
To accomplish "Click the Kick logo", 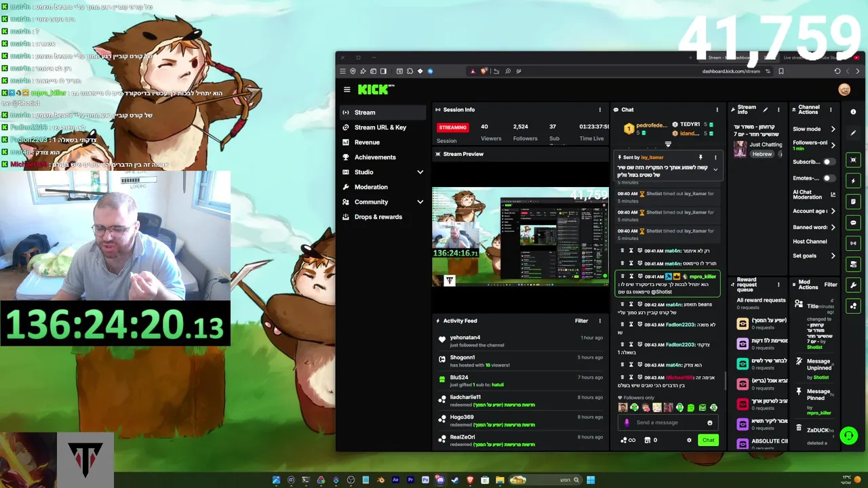I will coord(376,89).
